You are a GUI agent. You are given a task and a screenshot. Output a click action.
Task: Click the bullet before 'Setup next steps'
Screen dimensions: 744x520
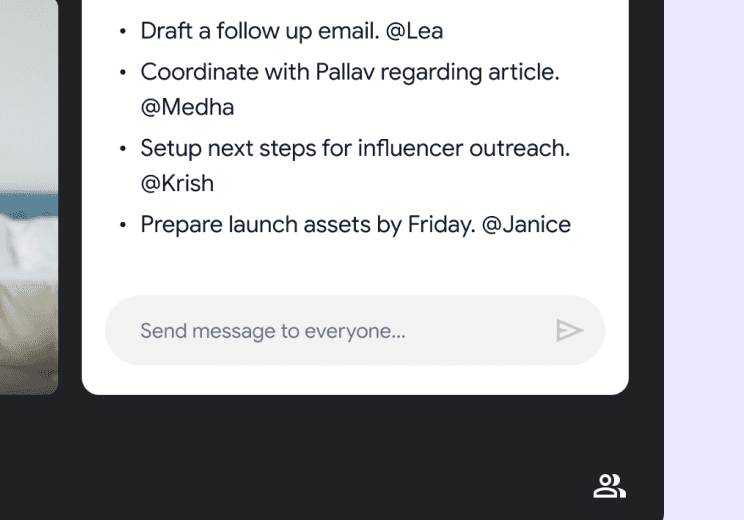[123, 149]
